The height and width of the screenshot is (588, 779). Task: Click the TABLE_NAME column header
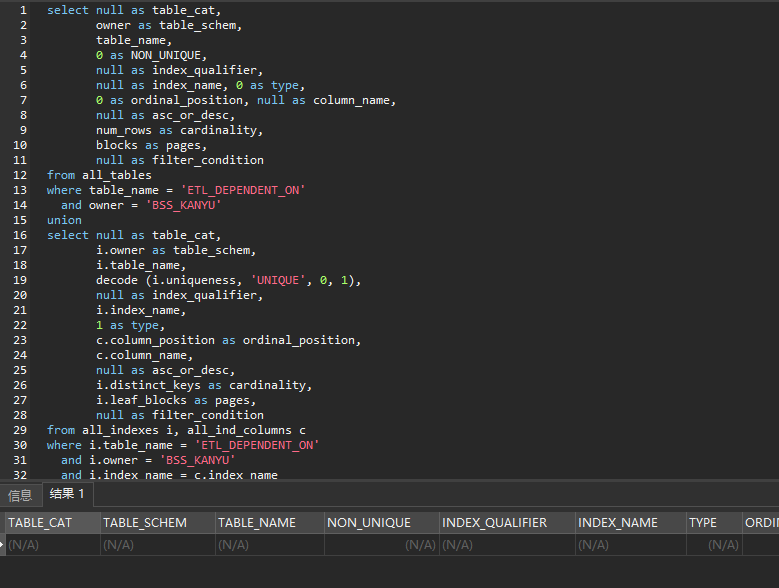[x=270, y=523]
